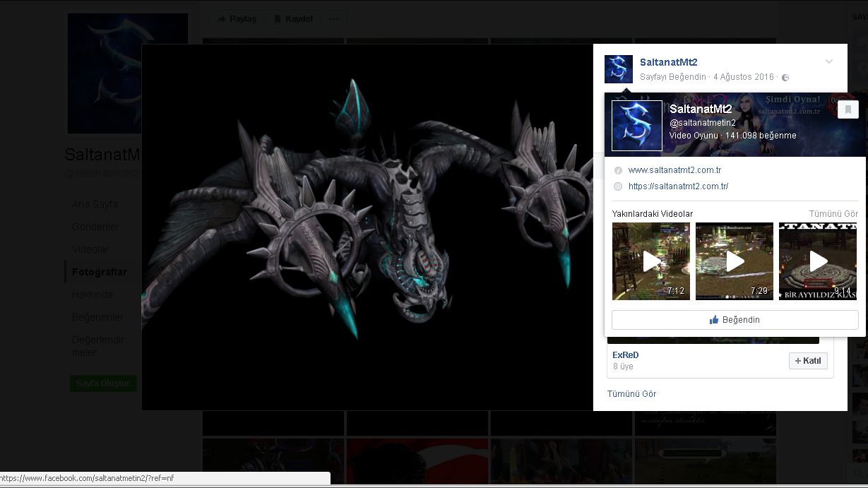Play the 7:12 video thumbnail

click(x=651, y=261)
